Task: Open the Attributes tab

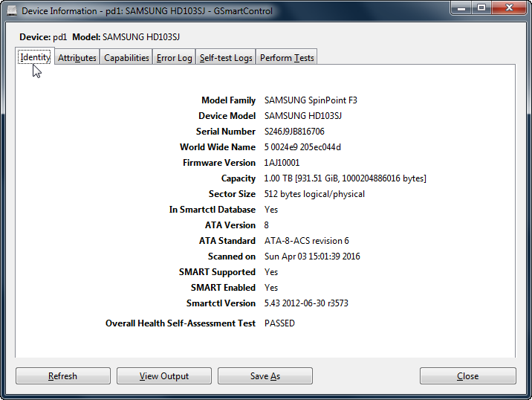Action: pyautogui.click(x=77, y=58)
